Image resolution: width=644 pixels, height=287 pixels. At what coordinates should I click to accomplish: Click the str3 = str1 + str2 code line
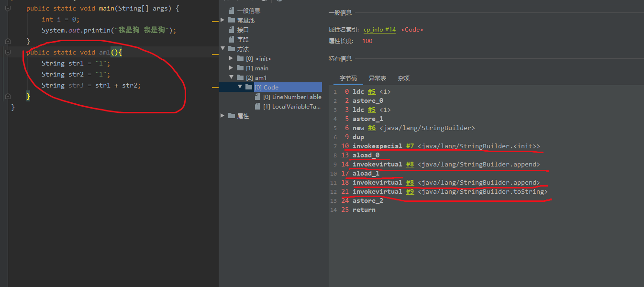coord(91,85)
